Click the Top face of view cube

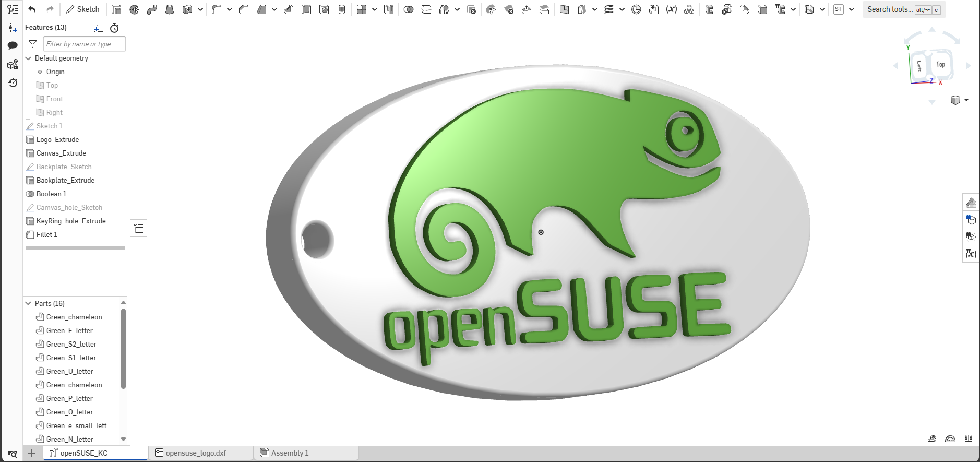940,65
